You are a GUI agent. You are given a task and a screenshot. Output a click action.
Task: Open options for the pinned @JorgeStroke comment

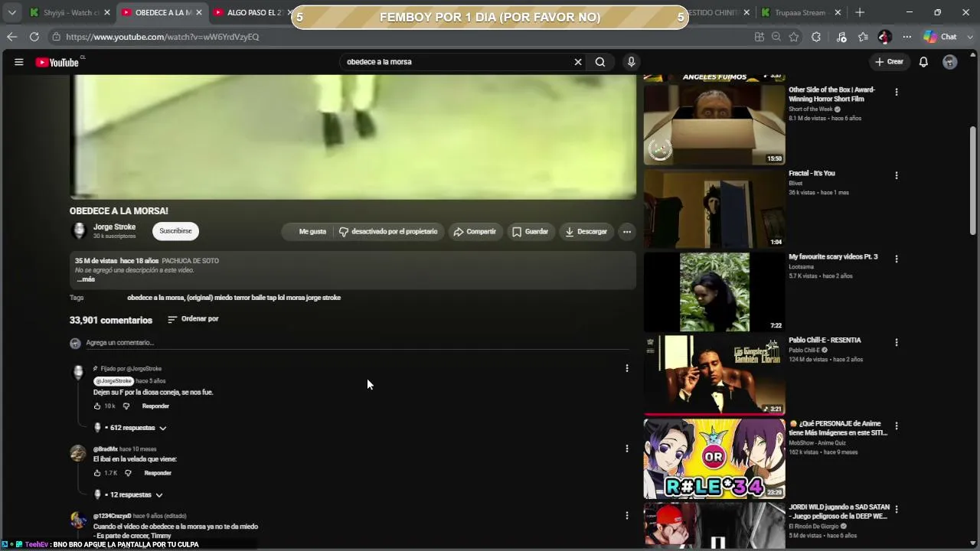(627, 368)
